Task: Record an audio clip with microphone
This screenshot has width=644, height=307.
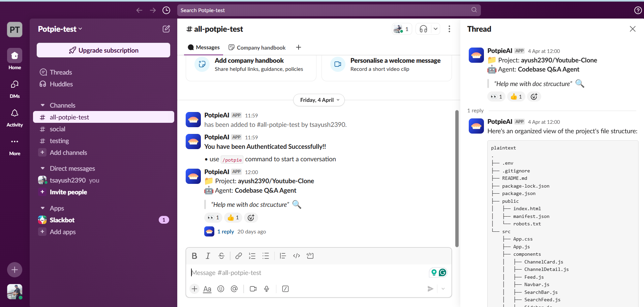Action: click(x=267, y=289)
